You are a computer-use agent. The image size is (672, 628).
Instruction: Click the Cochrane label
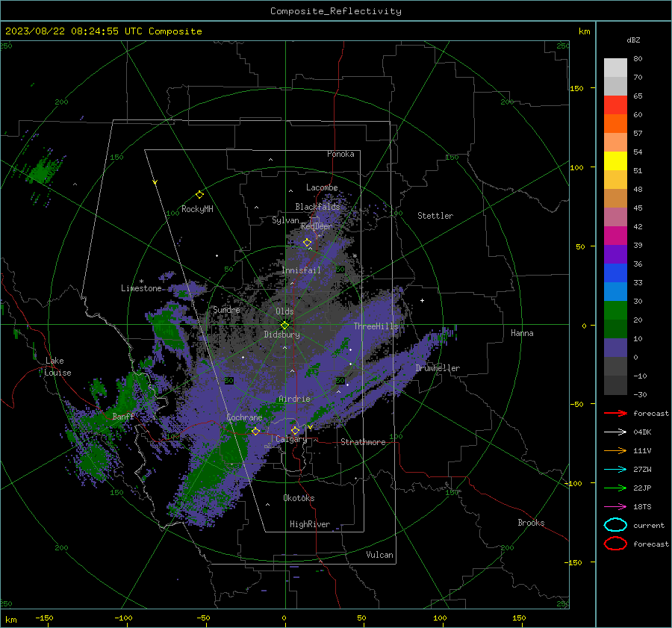[x=244, y=417]
